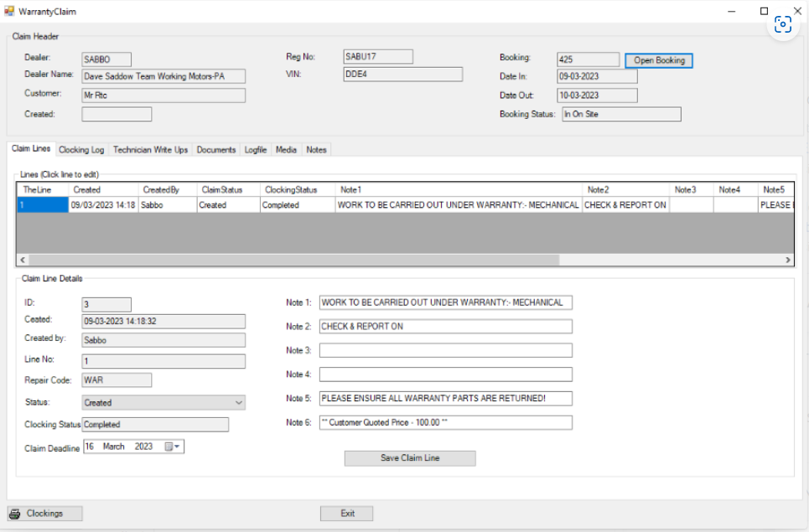The height and width of the screenshot is (532, 809).
Task: Click the WarrantyClaim app icon in title bar
Action: click(x=9, y=11)
